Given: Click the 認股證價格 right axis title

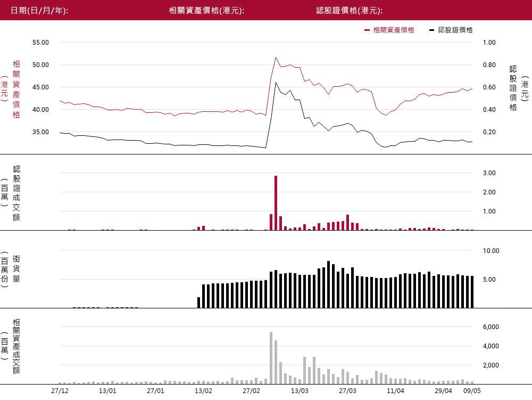Looking at the screenshot, I should (513, 88).
